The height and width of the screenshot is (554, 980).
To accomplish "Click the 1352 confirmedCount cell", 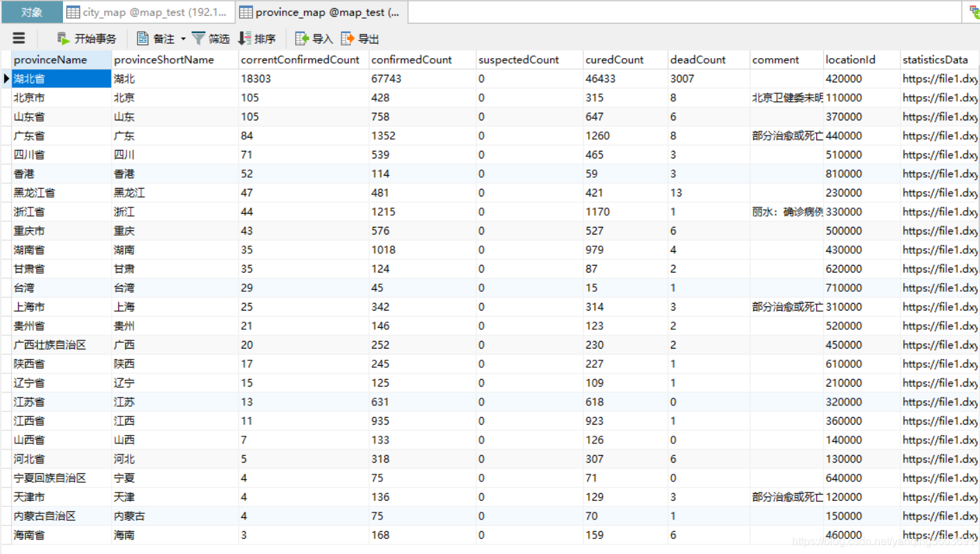I will click(422, 136).
